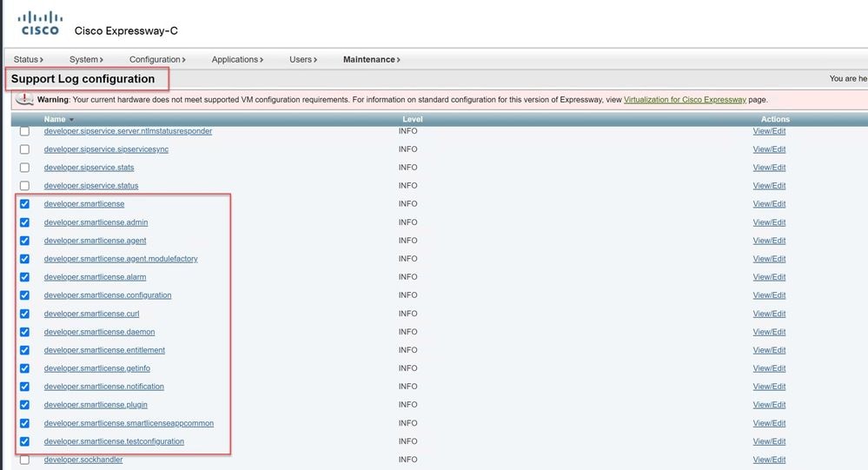
Task: Click View/Edit for developer.smartlicense.daemon
Action: pos(769,332)
